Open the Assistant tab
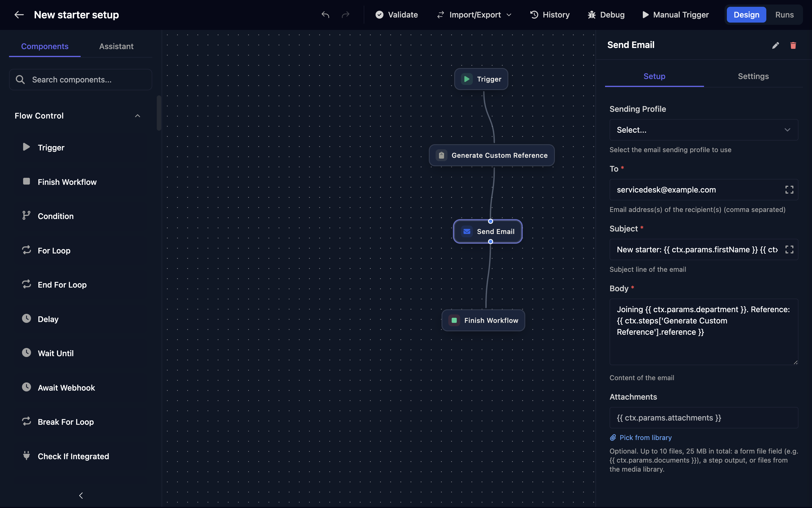This screenshot has width=812, height=508. 116,46
